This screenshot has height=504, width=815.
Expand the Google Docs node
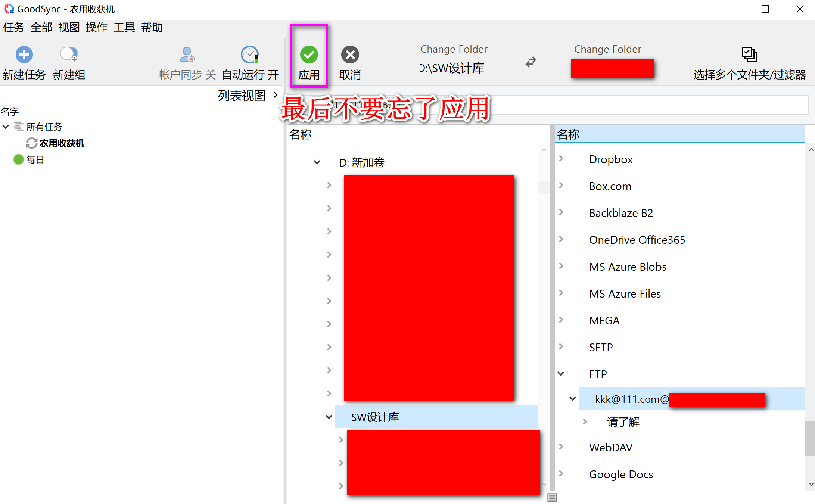click(561, 474)
